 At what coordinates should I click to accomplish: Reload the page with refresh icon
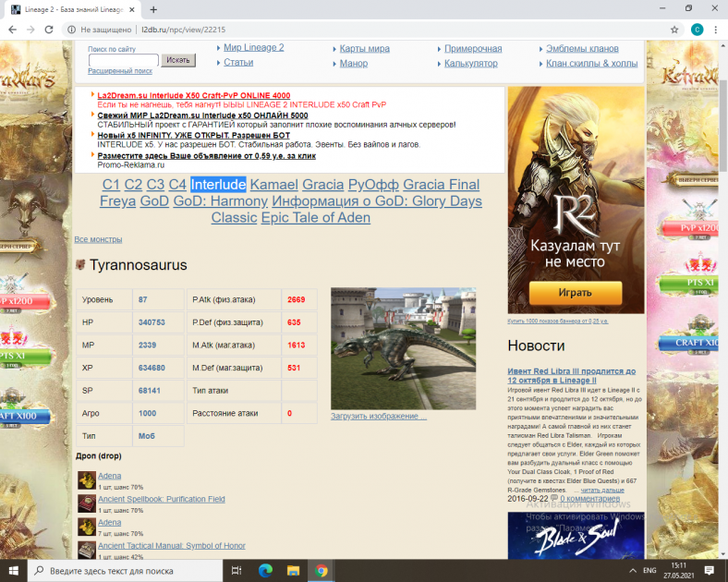pyautogui.click(x=49, y=30)
